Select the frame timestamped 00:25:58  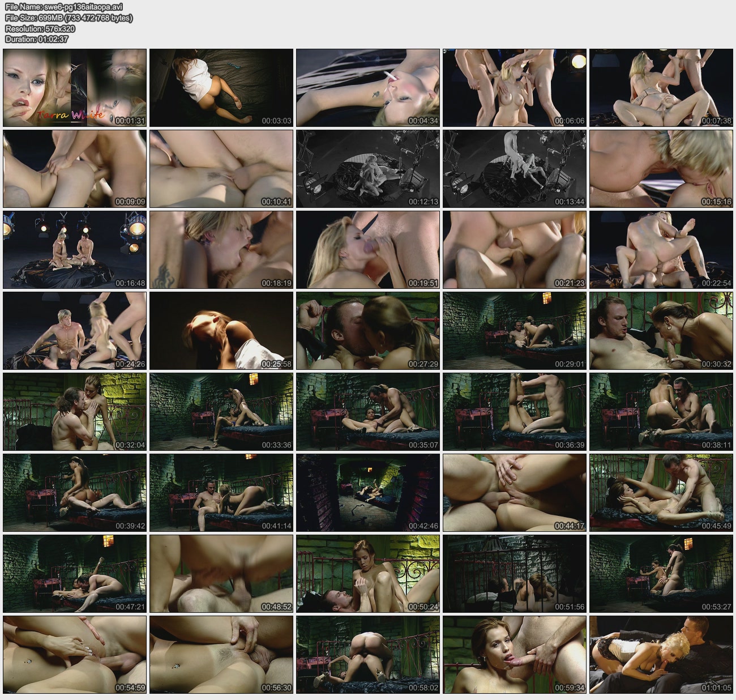[221, 331]
